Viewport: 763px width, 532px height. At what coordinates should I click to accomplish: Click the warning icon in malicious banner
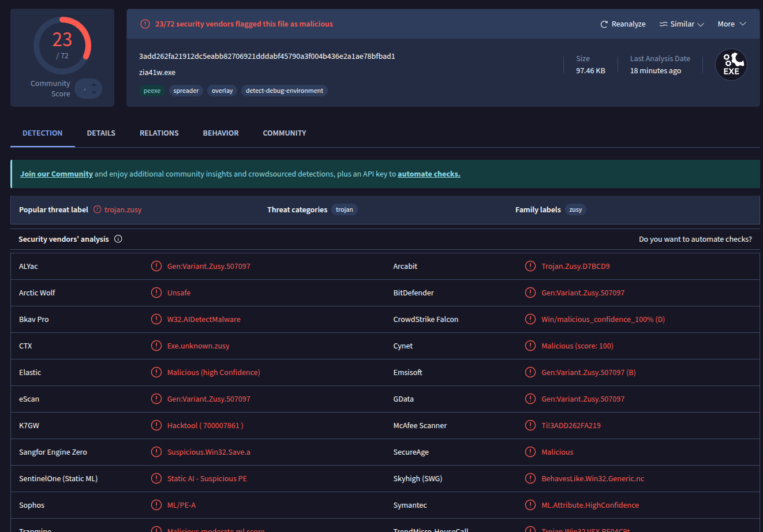(x=145, y=24)
